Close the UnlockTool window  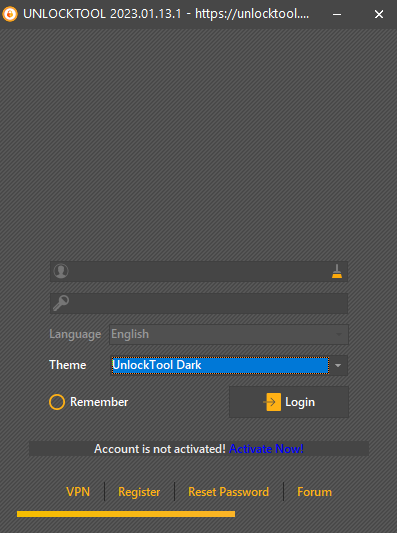click(x=379, y=14)
